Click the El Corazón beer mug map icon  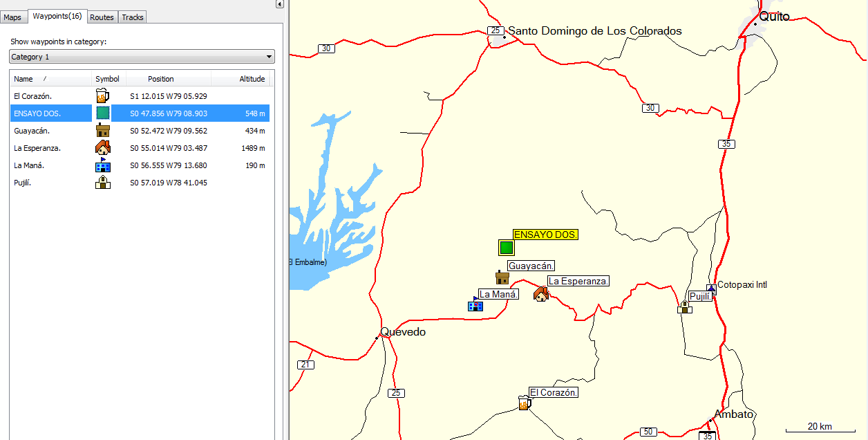click(524, 402)
